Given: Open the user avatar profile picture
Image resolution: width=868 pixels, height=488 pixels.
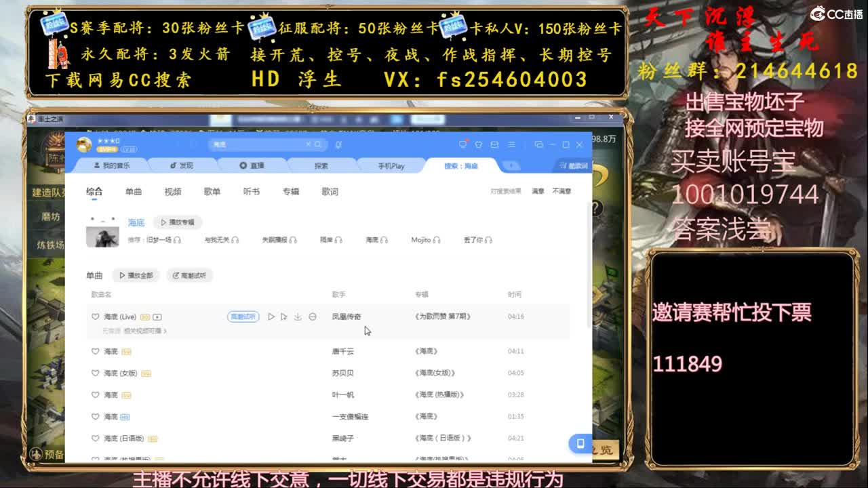Looking at the screenshot, I should tap(84, 144).
